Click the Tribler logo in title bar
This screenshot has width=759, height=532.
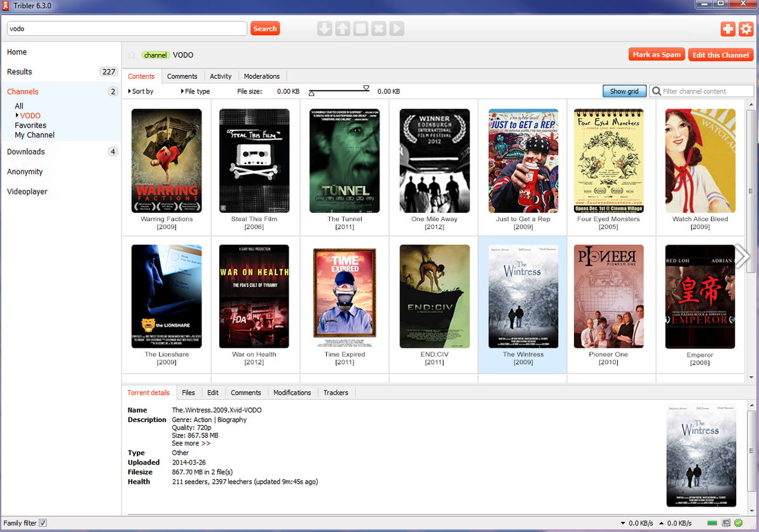point(6,6)
